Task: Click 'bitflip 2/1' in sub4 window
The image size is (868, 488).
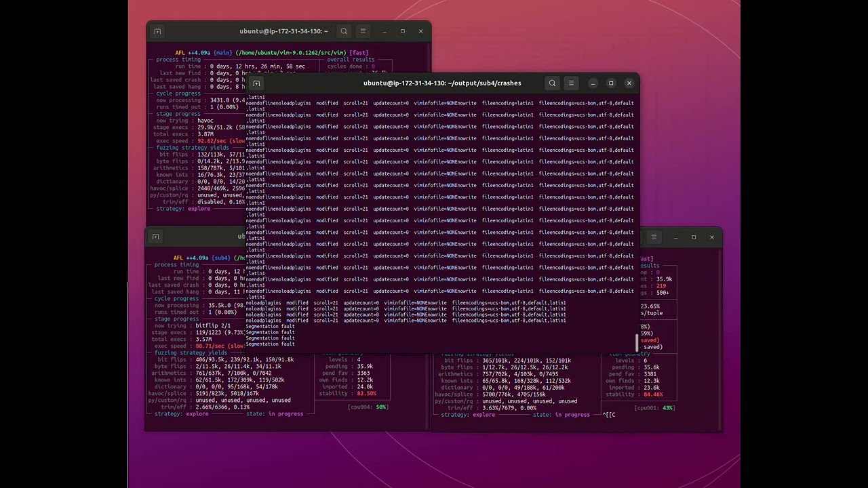Action: point(213,326)
